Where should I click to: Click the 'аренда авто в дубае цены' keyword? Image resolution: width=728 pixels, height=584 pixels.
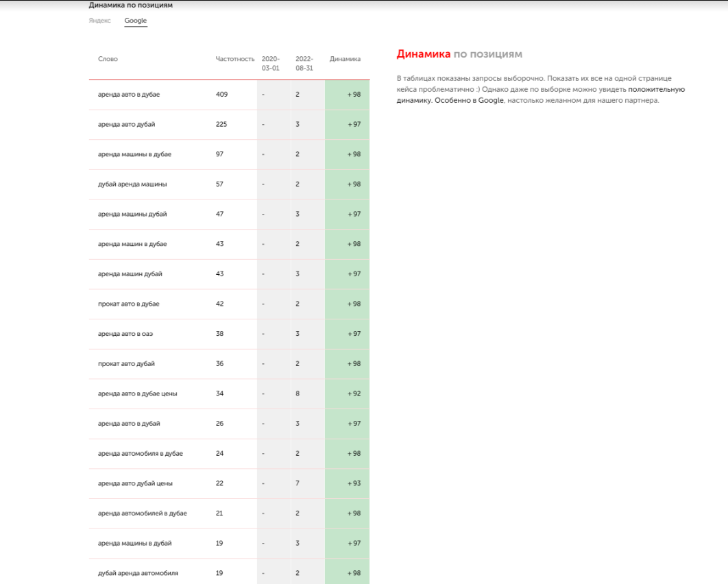pos(137,393)
